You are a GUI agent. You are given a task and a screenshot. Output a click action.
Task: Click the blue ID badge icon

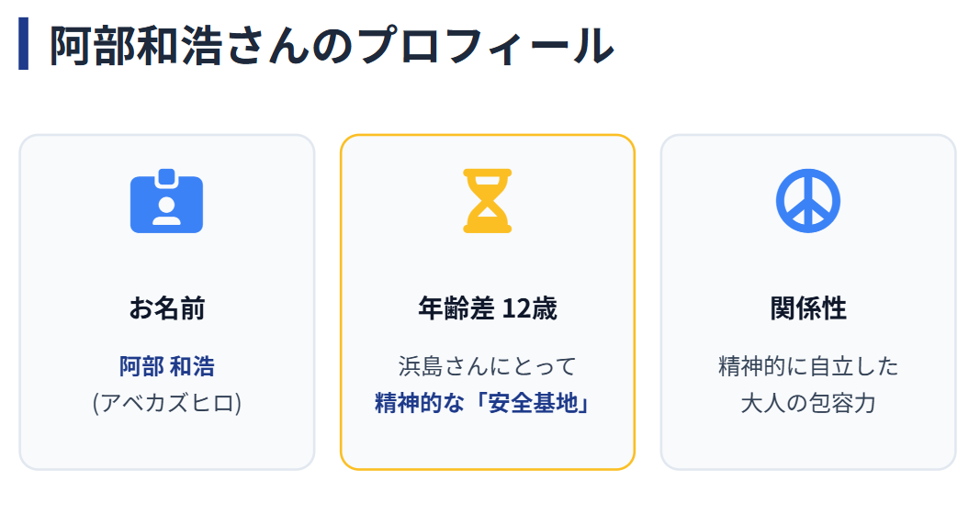pos(166,201)
